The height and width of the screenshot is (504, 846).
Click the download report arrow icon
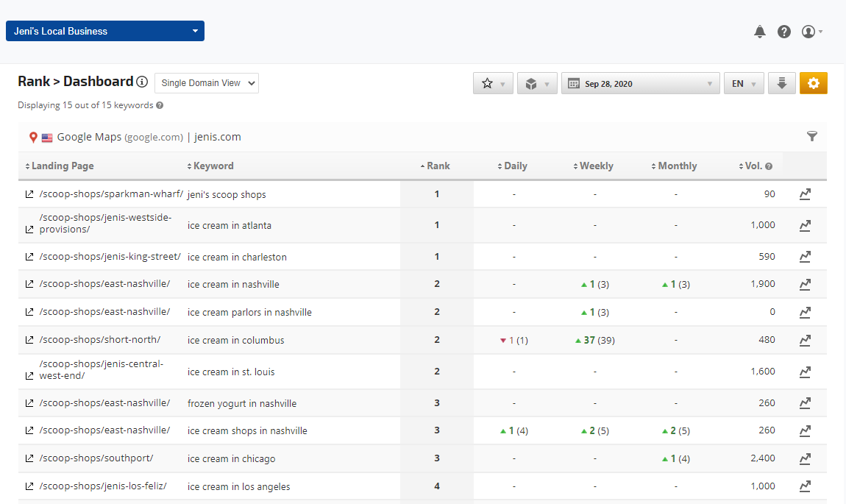pyautogui.click(x=781, y=83)
